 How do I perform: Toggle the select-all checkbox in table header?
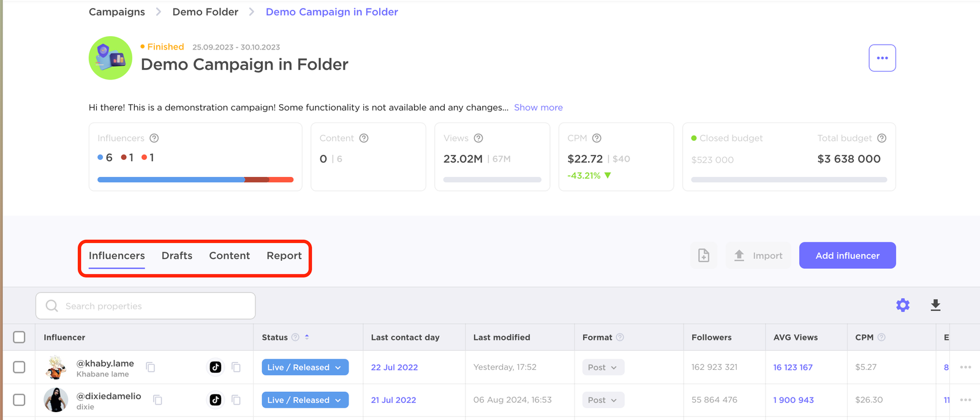pyautogui.click(x=20, y=337)
